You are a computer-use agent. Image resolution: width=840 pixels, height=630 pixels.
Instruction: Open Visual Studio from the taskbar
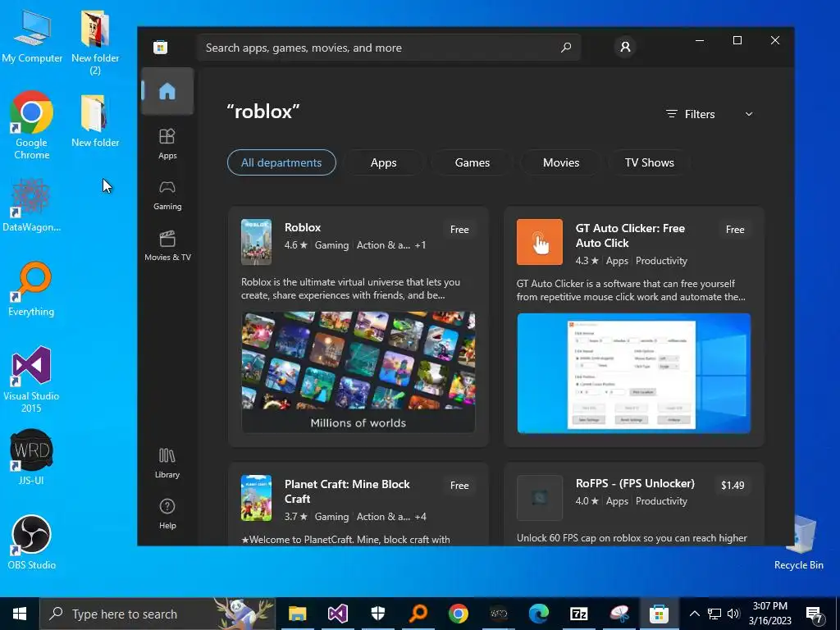click(x=337, y=614)
